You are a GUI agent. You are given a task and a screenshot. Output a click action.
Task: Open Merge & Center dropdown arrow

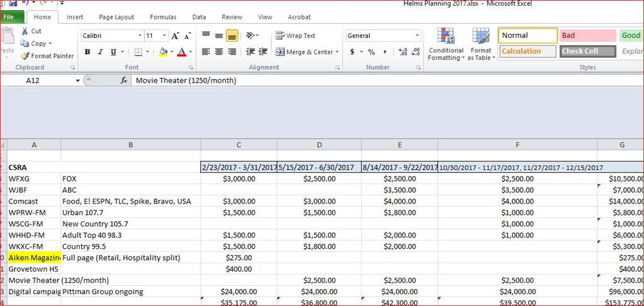click(337, 52)
